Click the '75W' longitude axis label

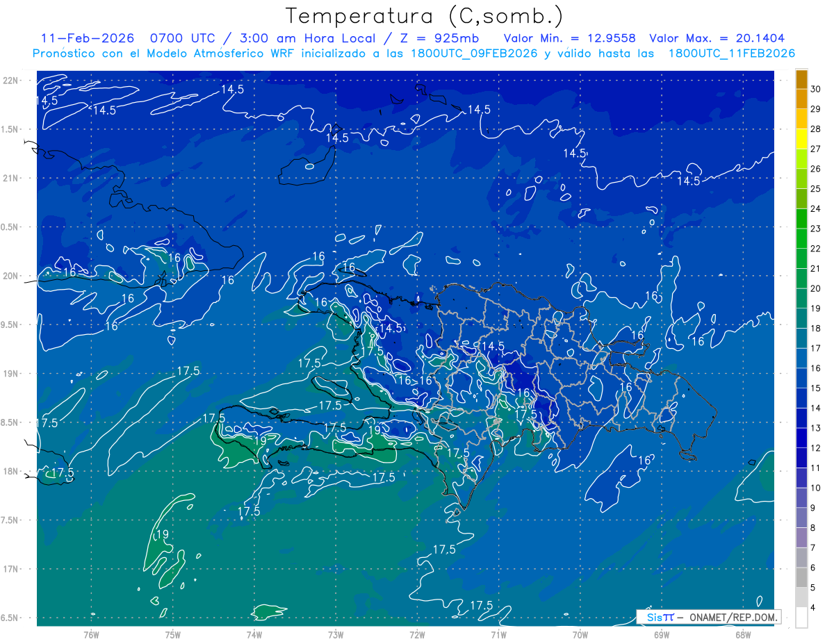click(x=173, y=635)
